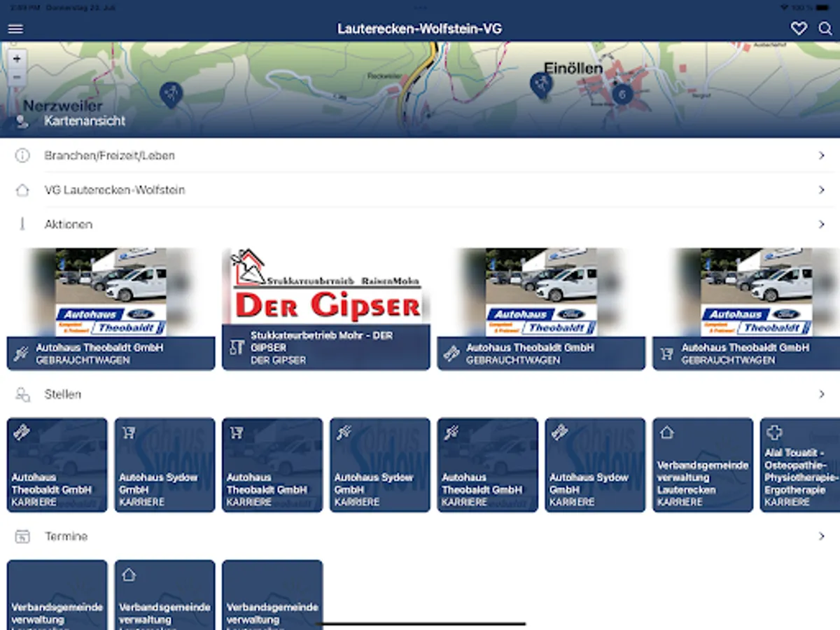The image size is (840, 630).
Task: Open Autohaus Theobaldt Karriere card with ticket icon
Action: coord(57,465)
